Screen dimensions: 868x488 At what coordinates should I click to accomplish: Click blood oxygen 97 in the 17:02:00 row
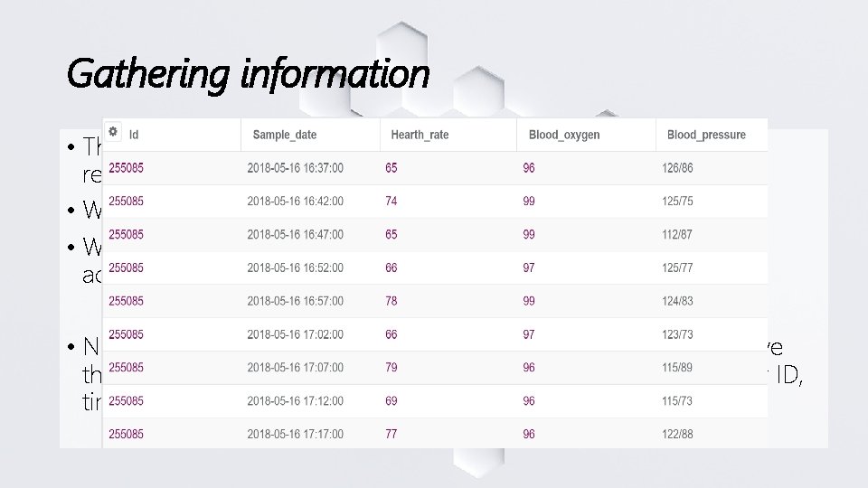point(529,334)
